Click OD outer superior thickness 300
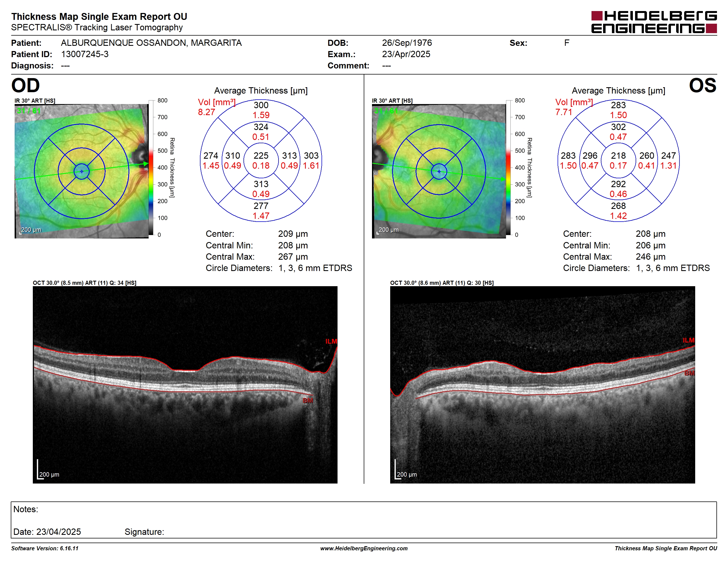Viewport: 728px width, 563px height. tap(261, 105)
